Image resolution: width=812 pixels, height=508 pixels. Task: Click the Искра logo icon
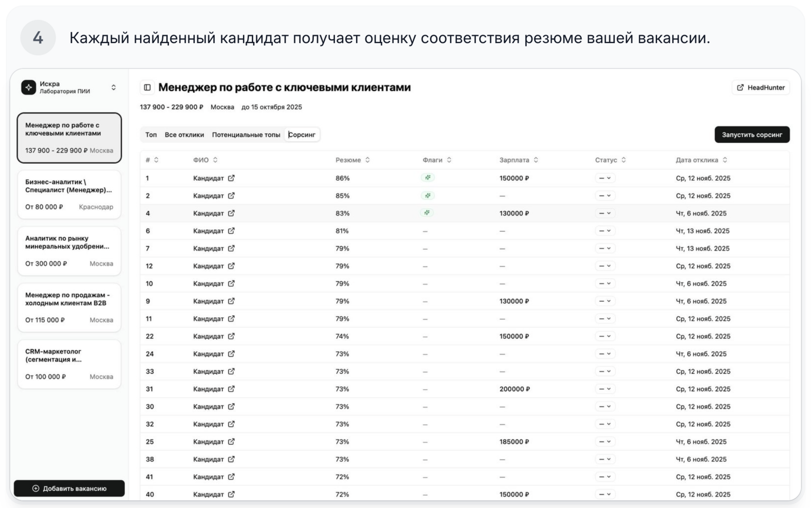29,87
